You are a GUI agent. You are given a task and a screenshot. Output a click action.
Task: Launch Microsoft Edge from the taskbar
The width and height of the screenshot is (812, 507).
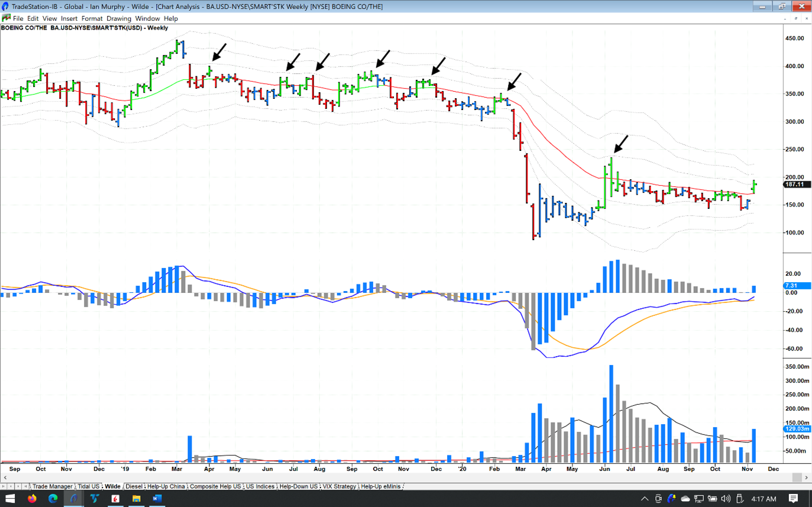tap(53, 499)
